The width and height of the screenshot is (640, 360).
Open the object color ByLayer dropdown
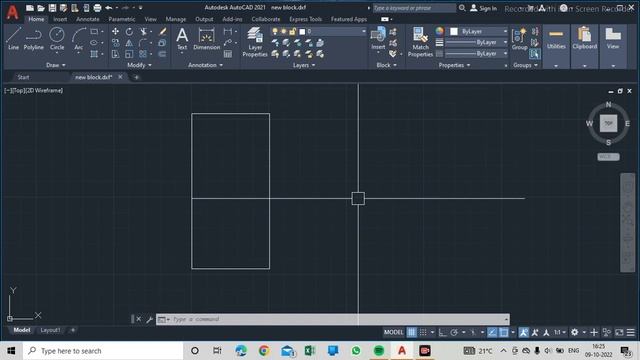(x=479, y=31)
